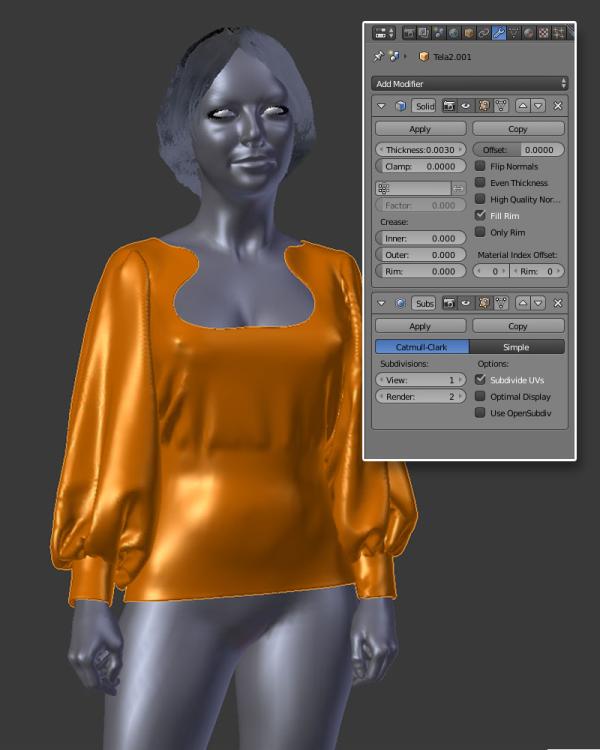Click the Object Constraints chain icon
The height and width of the screenshot is (750, 600).
tap(483, 33)
